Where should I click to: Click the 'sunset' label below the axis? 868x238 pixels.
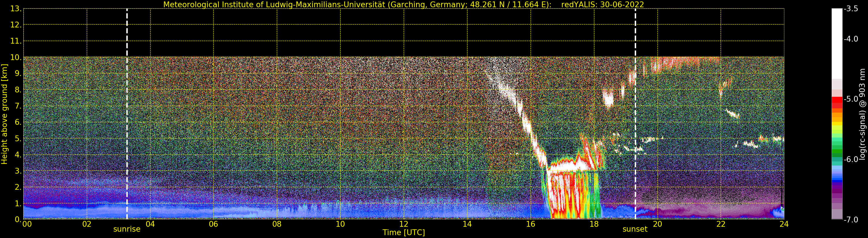(x=635, y=229)
